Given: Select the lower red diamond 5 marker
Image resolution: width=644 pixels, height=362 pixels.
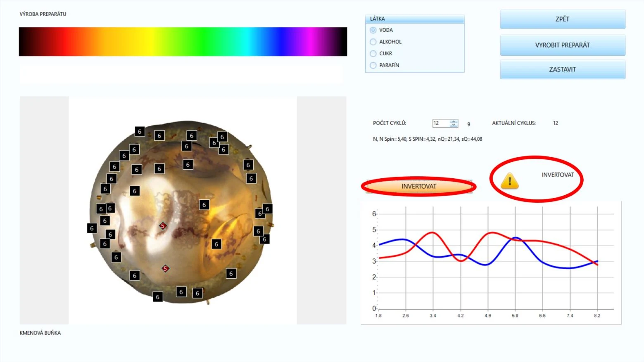Looking at the screenshot, I should point(165,269).
